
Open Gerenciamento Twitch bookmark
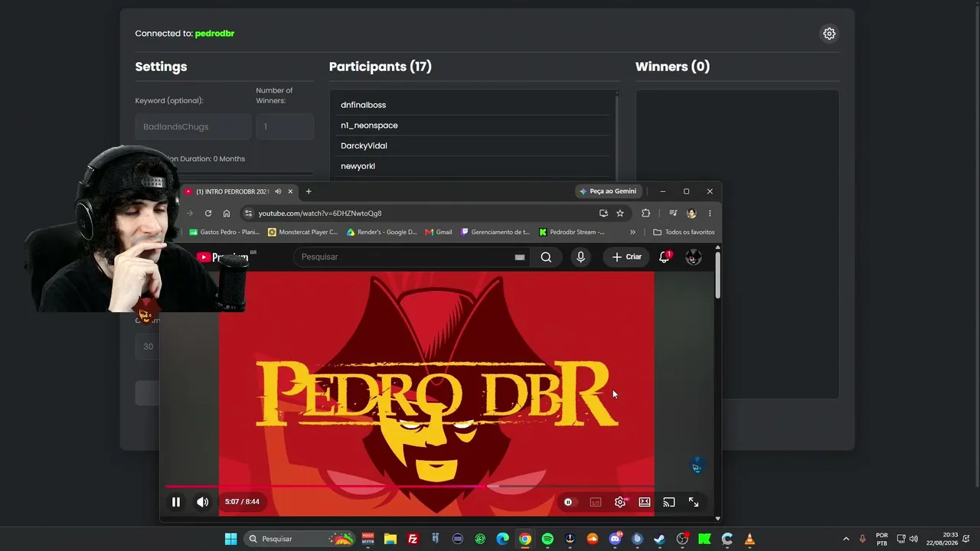click(495, 232)
